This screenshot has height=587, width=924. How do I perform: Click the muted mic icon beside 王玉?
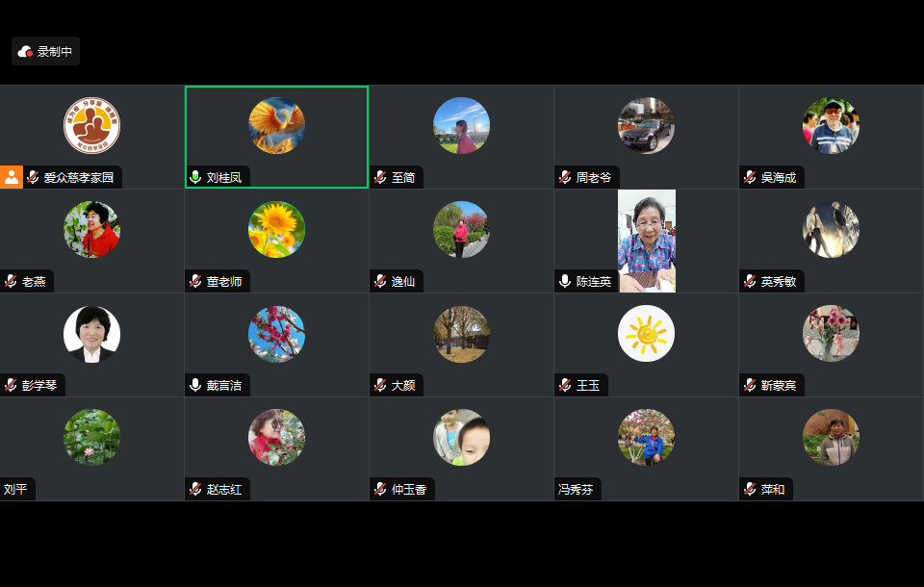pos(565,386)
